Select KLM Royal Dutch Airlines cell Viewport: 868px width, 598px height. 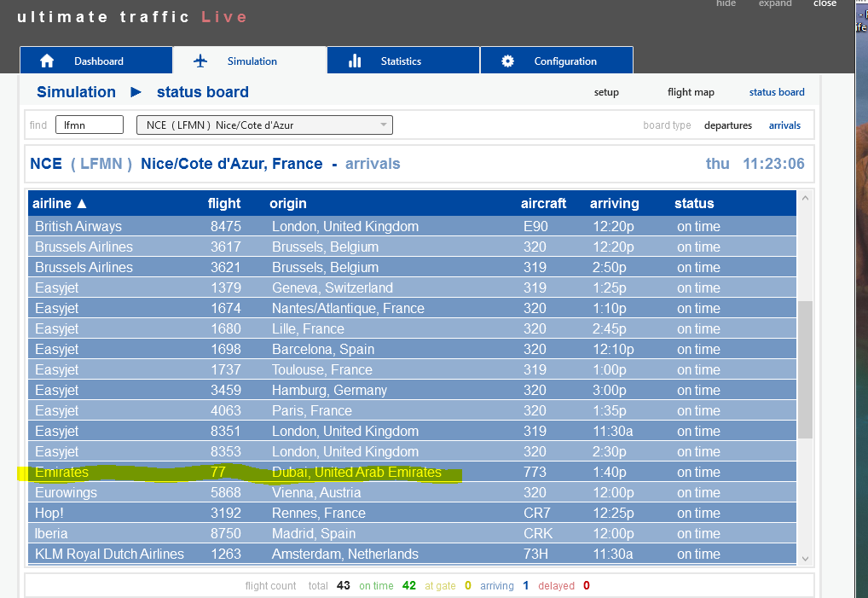[x=109, y=554]
